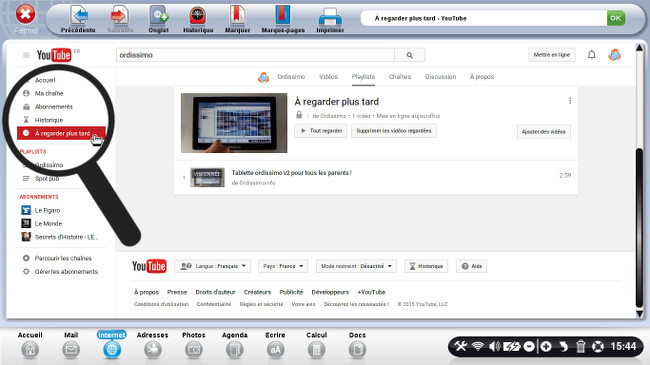The height and width of the screenshot is (365, 650).
Task: Expand the Langue : Français dropdown
Action: 213,266
